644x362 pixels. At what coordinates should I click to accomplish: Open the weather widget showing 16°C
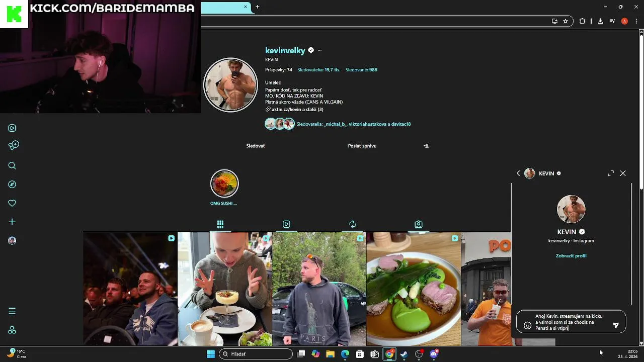pyautogui.click(x=16, y=354)
